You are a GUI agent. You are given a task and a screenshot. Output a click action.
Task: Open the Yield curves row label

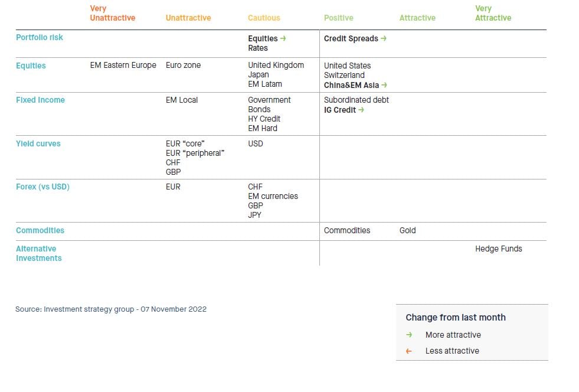[38, 143]
